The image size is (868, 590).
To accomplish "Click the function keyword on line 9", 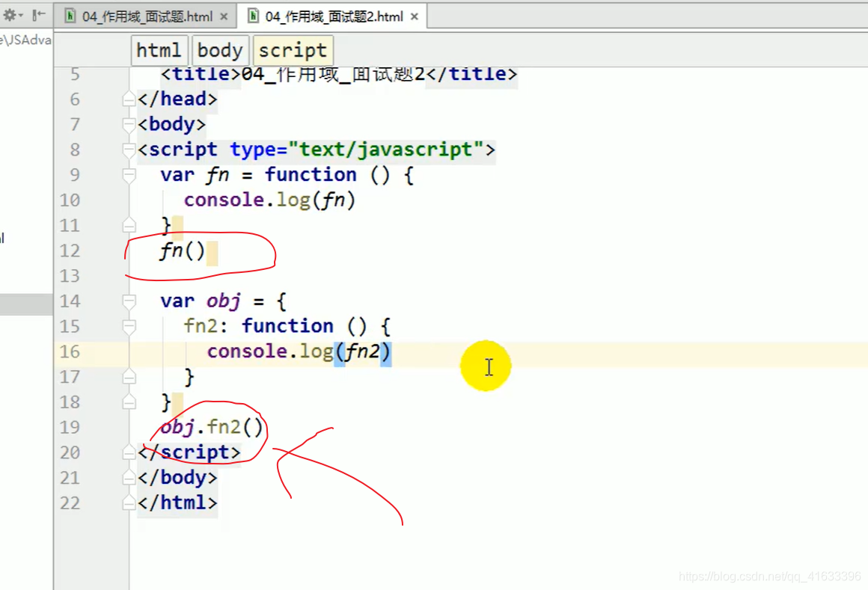I will pyautogui.click(x=311, y=175).
